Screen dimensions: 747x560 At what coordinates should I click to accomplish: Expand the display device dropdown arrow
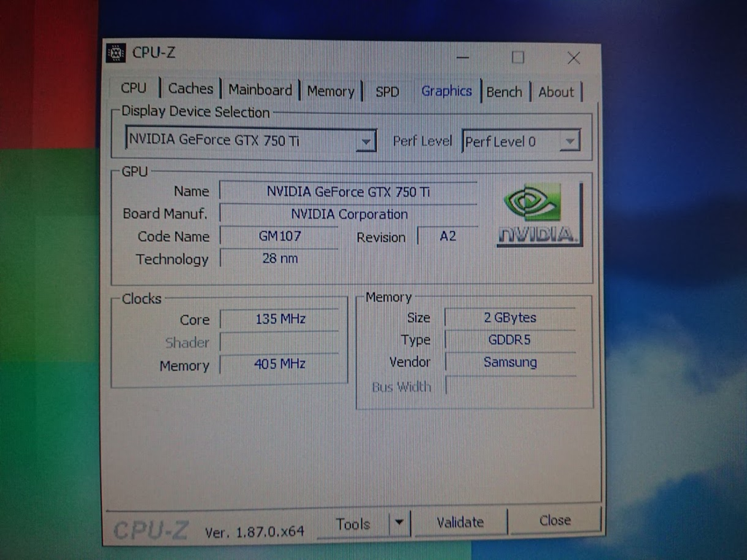pos(366,141)
